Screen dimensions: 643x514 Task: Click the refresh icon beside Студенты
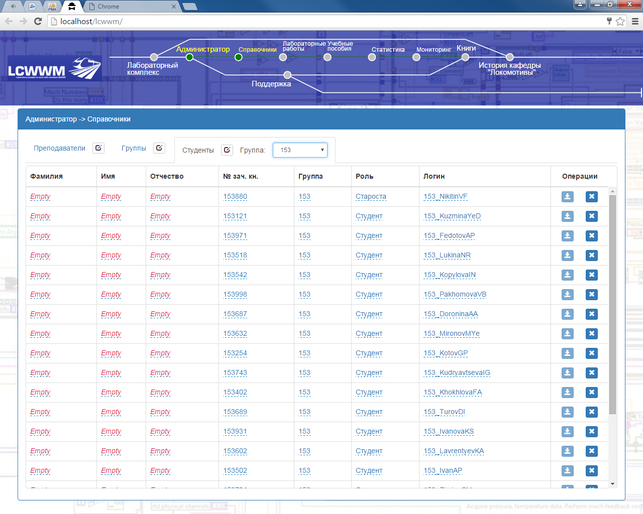coord(227,150)
